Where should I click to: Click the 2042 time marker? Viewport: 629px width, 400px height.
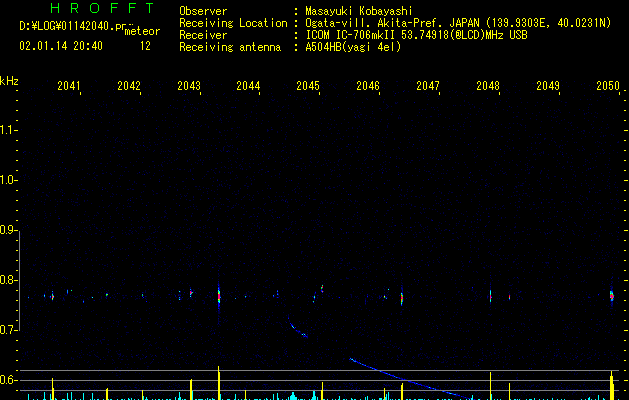(129, 86)
